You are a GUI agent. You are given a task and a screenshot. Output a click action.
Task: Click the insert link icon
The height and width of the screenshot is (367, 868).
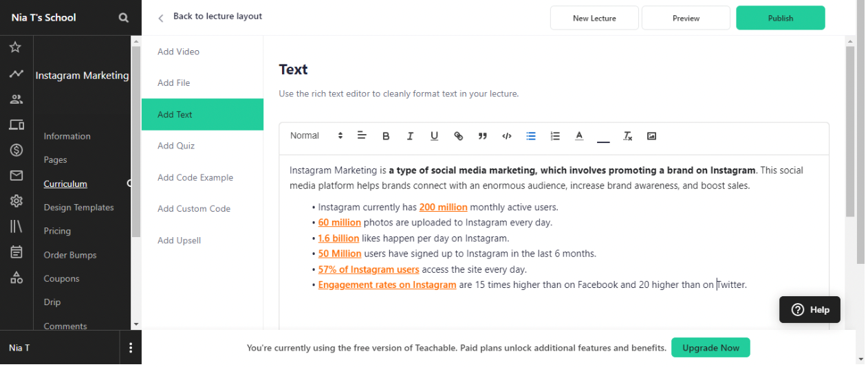point(459,136)
